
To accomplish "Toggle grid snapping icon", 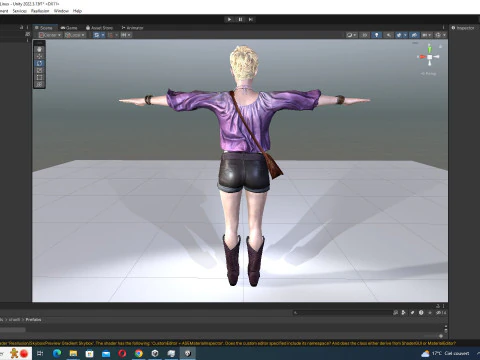I will (x=111, y=35).
